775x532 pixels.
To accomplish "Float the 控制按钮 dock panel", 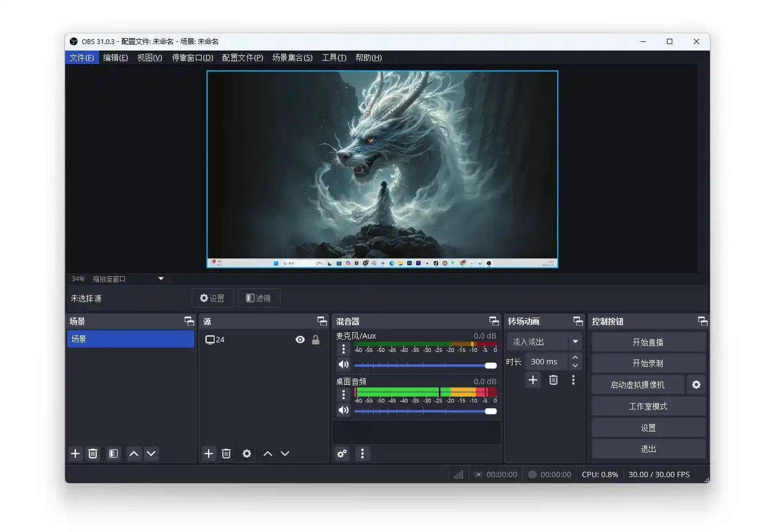I will (703, 321).
